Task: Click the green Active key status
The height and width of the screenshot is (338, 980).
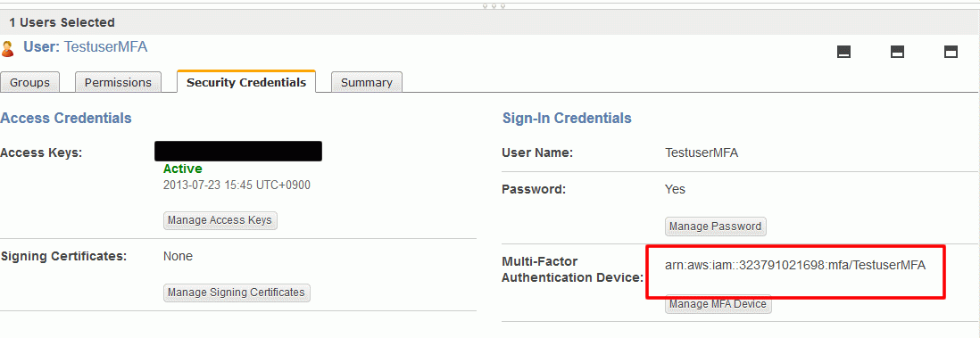Action: point(182,169)
